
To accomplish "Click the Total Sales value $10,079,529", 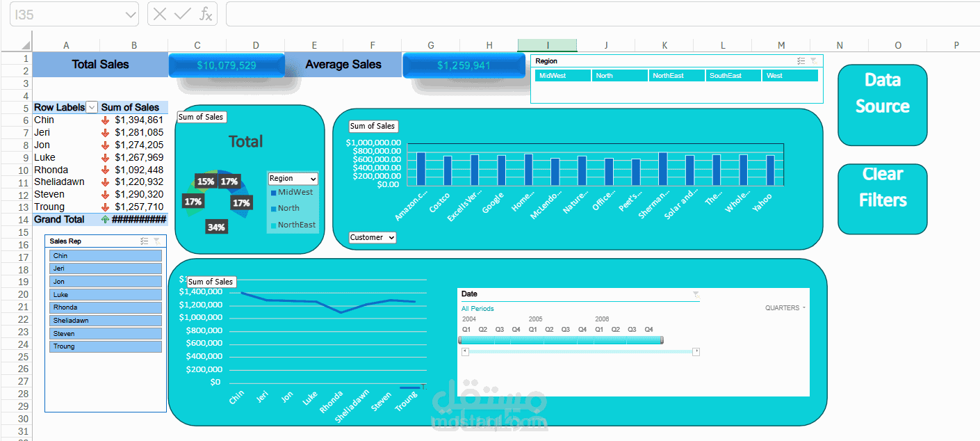I will [x=227, y=65].
